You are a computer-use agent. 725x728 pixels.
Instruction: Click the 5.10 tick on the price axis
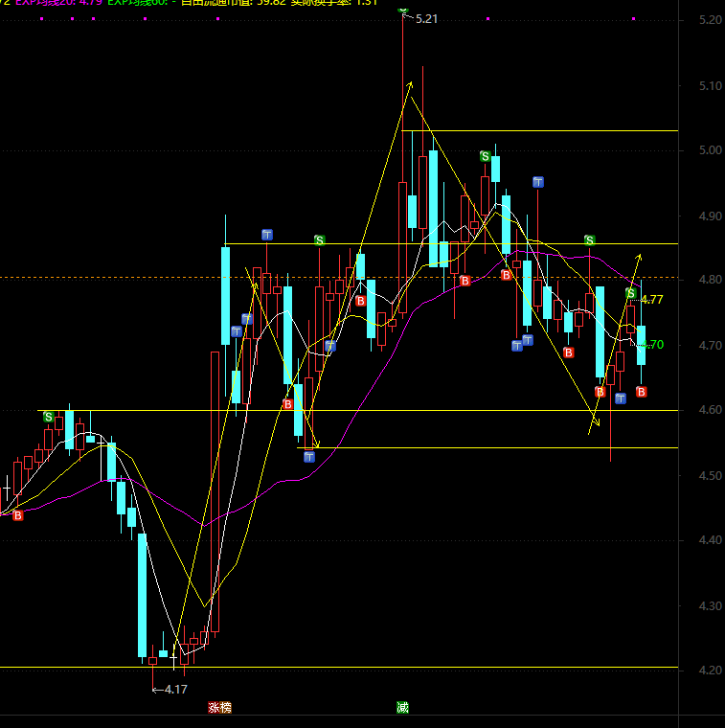point(711,86)
